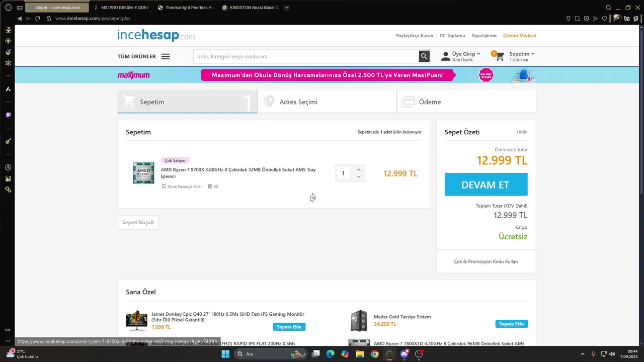Open the Çözüm Merkezi link
The image size is (644, 362).
coord(520,36)
